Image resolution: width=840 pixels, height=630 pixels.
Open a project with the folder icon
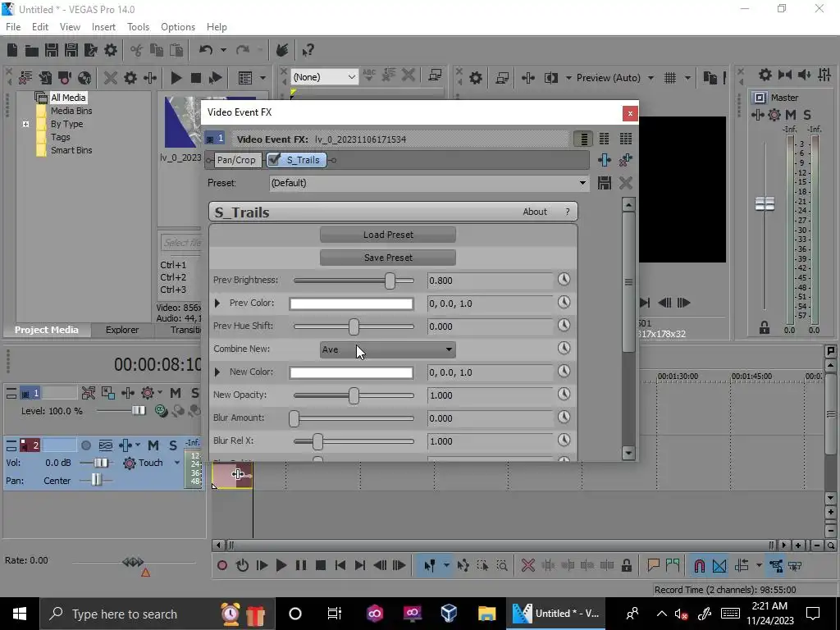pyautogui.click(x=32, y=50)
